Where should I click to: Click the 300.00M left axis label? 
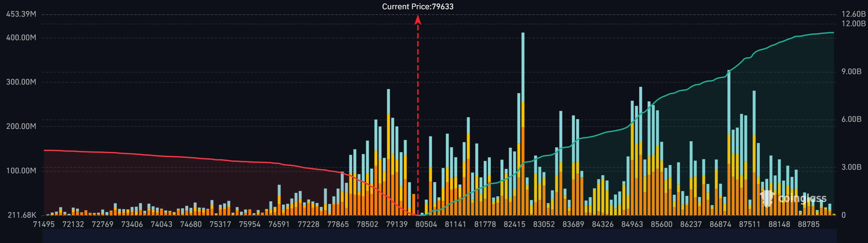21,82
